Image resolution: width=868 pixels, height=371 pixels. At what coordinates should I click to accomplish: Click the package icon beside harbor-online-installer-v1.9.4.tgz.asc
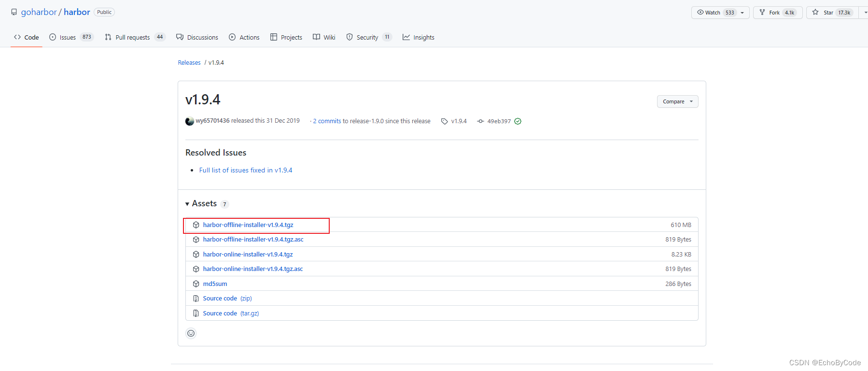196,269
